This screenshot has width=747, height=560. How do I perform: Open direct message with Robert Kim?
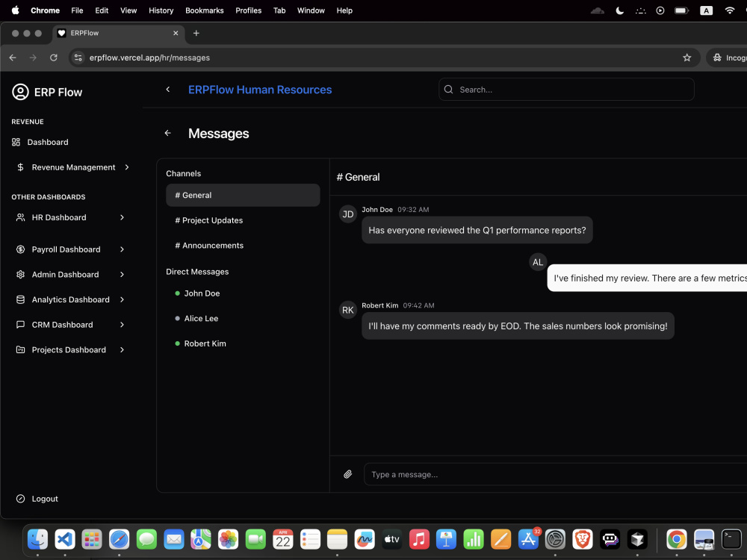(x=243, y=343)
